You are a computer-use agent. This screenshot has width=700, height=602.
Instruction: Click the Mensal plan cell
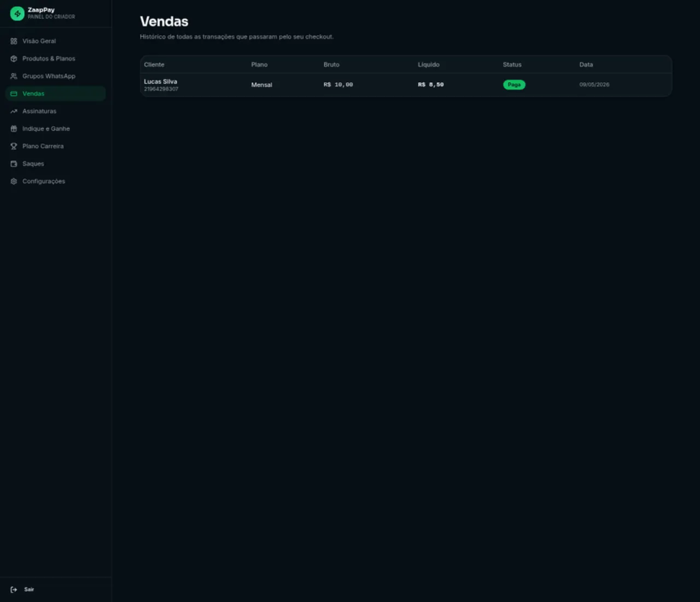pos(261,85)
